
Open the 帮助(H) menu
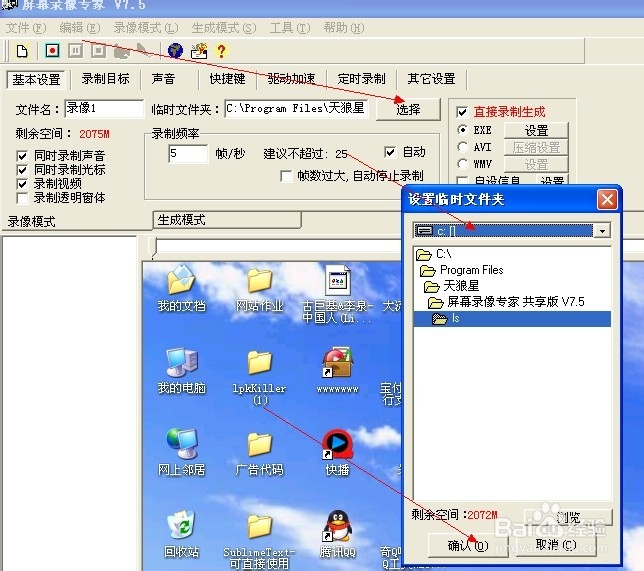[x=344, y=28]
